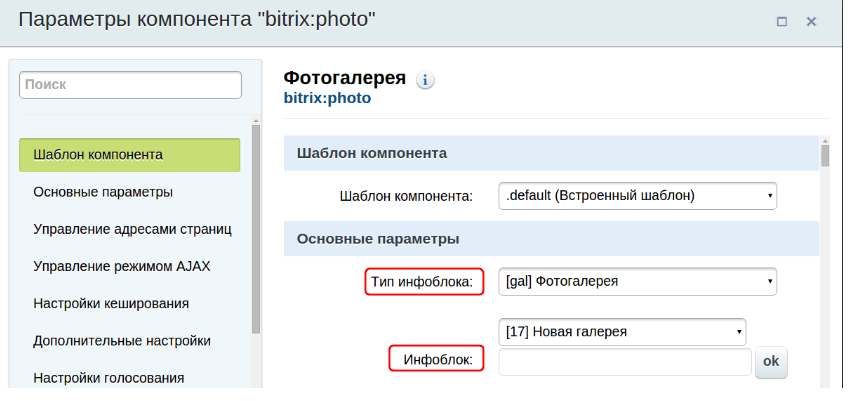Image resolution: width=854 pixels, height=401 pixels.
Task: Go to Управление адресами страниц
Action: tap(132, 229)
